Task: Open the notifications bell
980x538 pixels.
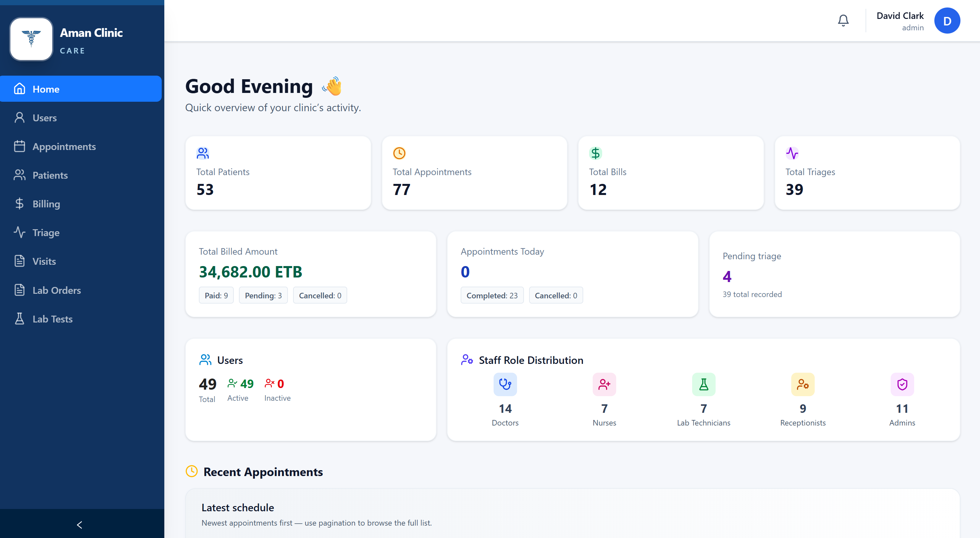Action: coord(843,21)
